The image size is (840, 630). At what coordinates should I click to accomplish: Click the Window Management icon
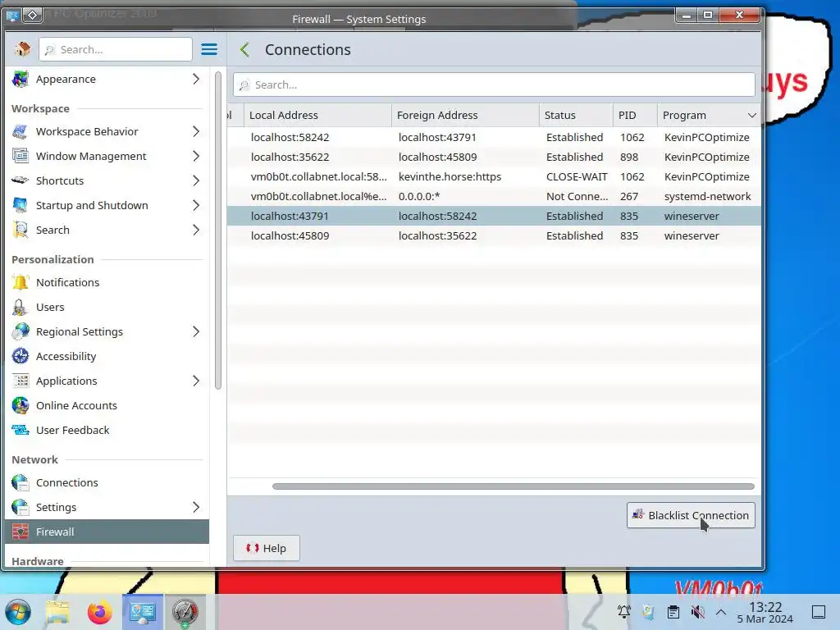21,157
